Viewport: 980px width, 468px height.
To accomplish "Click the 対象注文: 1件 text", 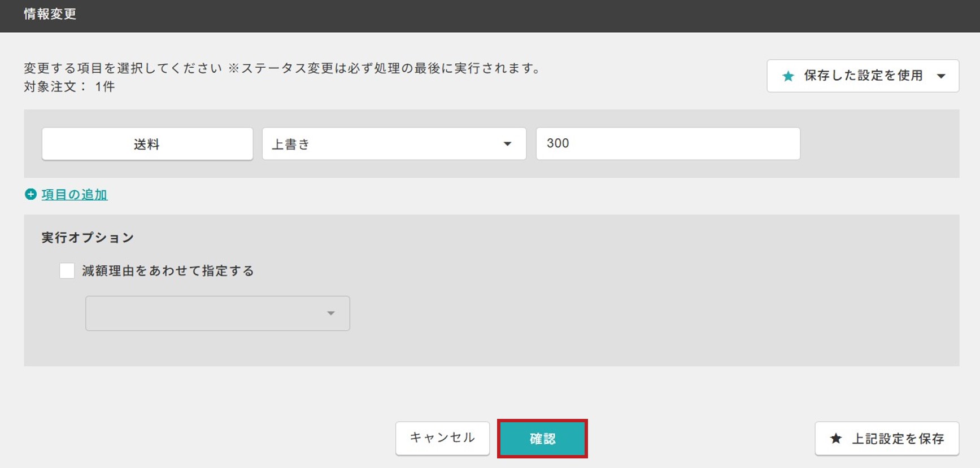I will (69, 86).
